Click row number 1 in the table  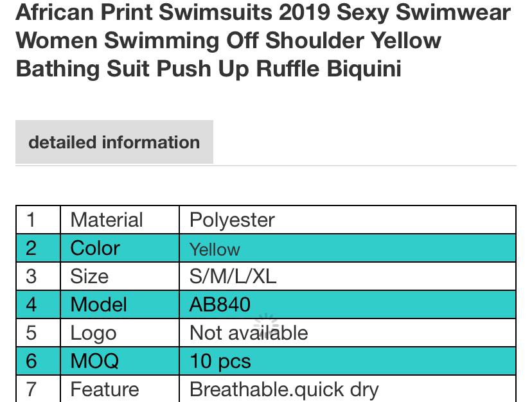click(x=31, y=220)
